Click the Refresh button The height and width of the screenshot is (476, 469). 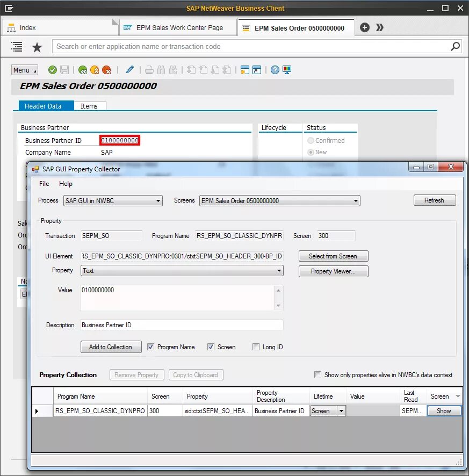click(x=434, y=200)
